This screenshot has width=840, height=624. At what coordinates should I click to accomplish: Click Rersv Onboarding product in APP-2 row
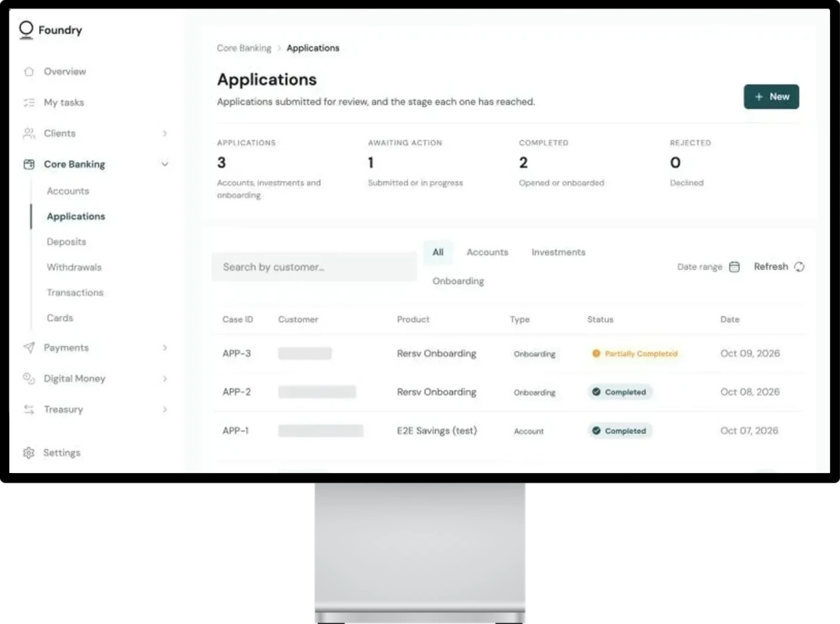[x=436, y=392]
